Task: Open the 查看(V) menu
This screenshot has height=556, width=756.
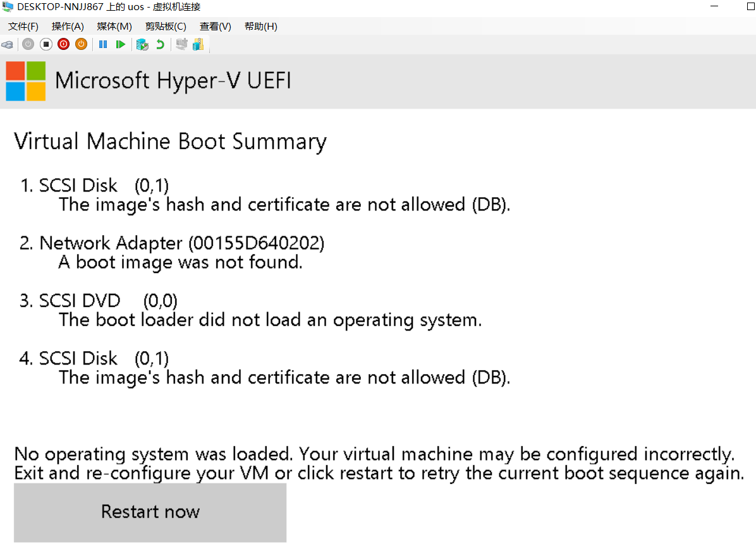Action: click(214, 26)
